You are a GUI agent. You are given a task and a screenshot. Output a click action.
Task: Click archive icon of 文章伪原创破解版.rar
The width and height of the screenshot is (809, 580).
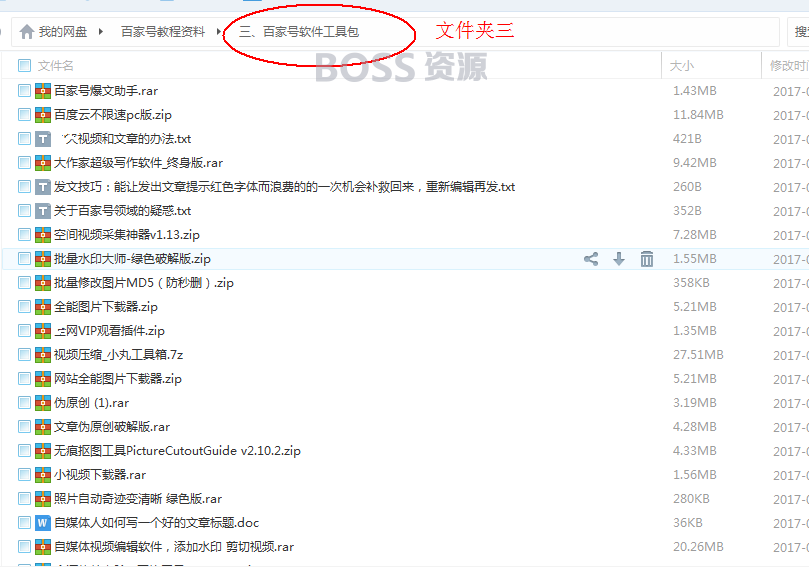[43, 427]
